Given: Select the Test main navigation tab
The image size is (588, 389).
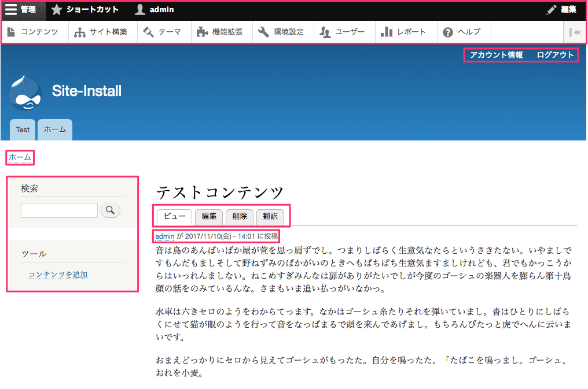Looking at the screenshot, I should 23,130.
